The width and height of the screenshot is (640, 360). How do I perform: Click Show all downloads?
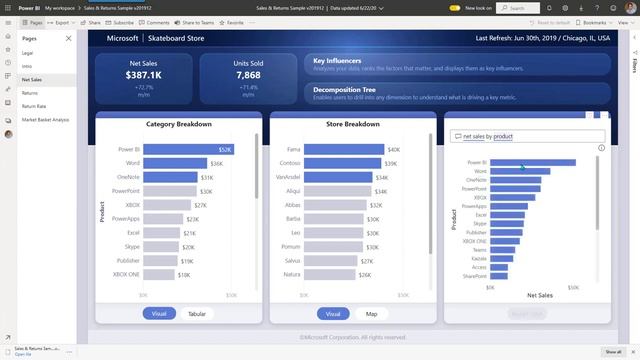pos(613,351)
